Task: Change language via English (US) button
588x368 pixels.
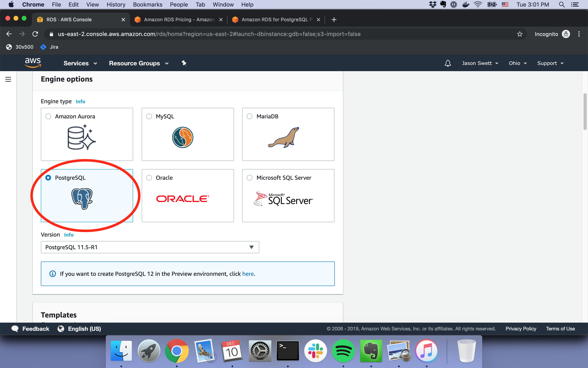Action: [x=79, y=329]
